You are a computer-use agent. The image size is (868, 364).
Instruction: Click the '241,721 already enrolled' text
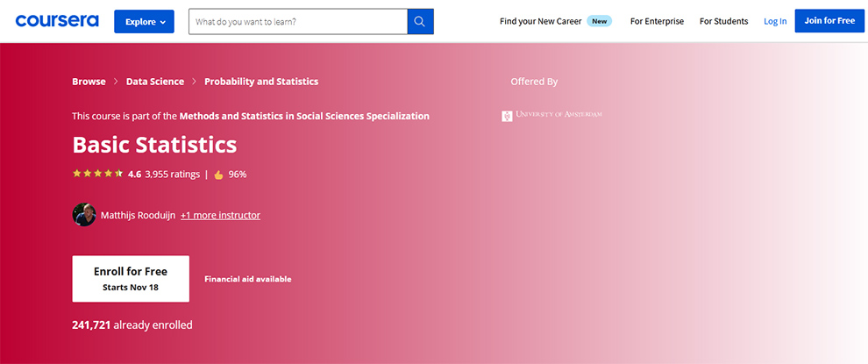(132, 325)
